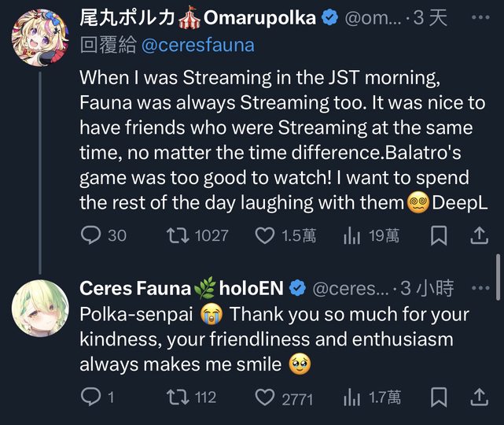The image size is (504, 425).
Task: Bookmark Omarupolka's tweet
Action: click(x=440, y=235)
